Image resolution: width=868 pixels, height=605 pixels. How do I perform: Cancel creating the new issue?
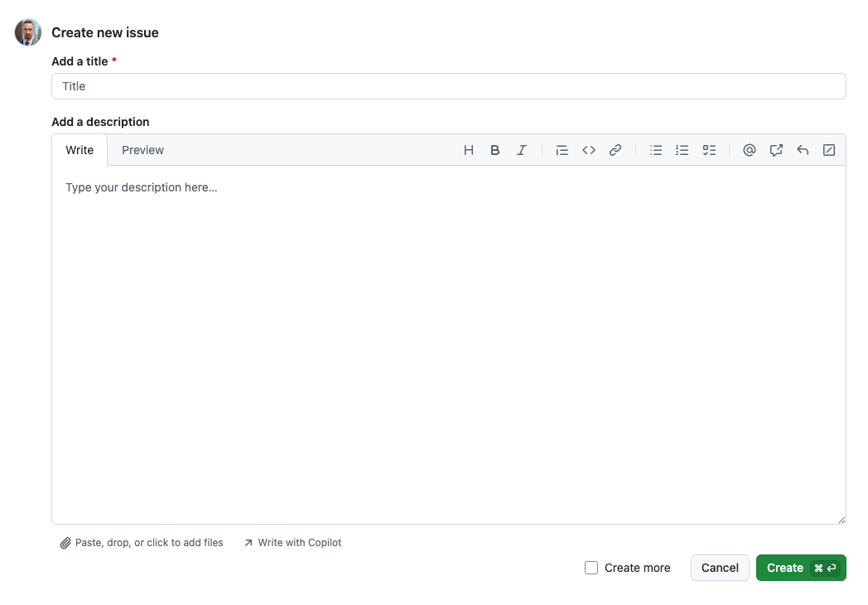coord(720,568)
